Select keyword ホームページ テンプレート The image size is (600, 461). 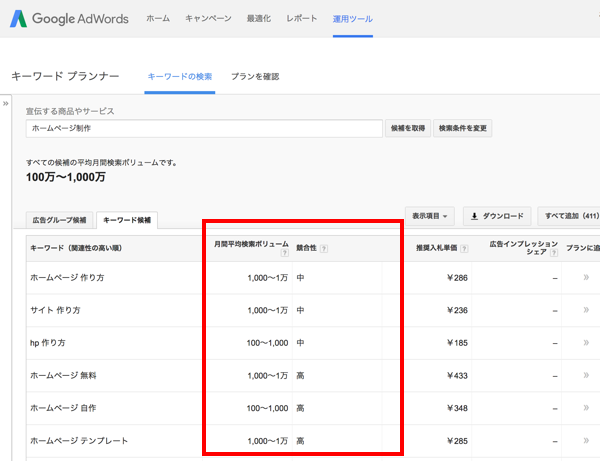point(79,441)
